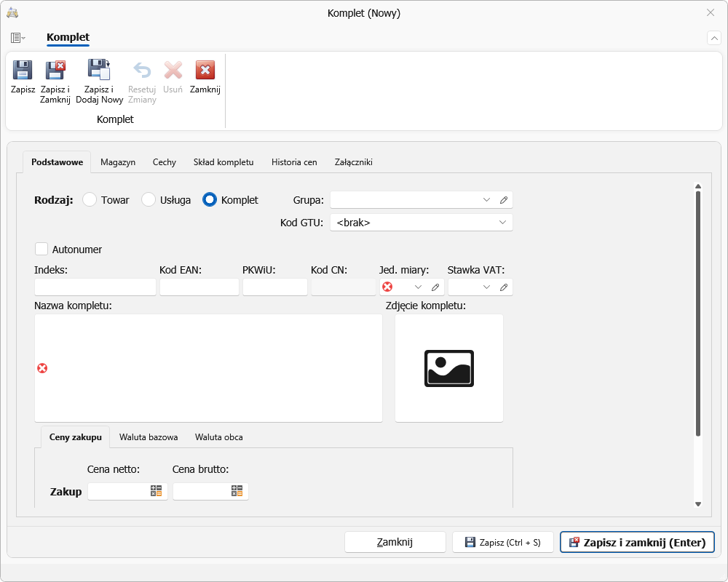Switch to the Waluta obca tab

tap(218, 437)
